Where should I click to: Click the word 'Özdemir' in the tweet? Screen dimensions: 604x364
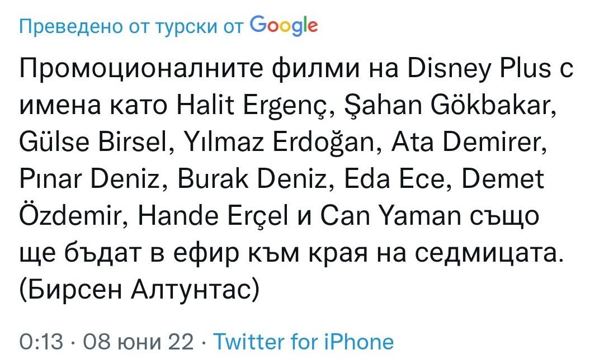[71, 215]
